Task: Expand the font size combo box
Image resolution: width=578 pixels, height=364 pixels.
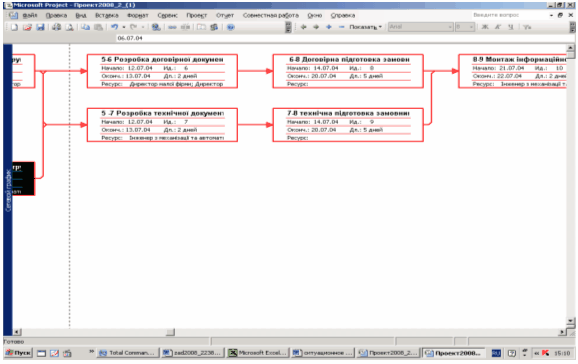Action: (x=464, y=27)
